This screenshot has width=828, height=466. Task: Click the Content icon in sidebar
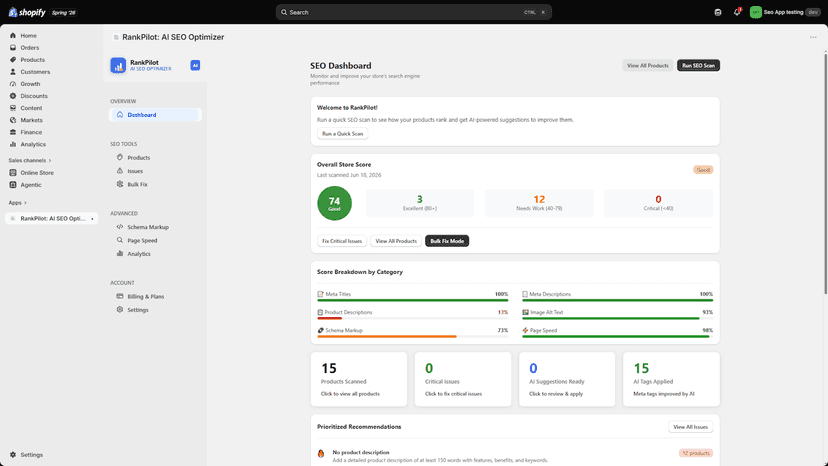pyautogui.click(x=13, y=108)
